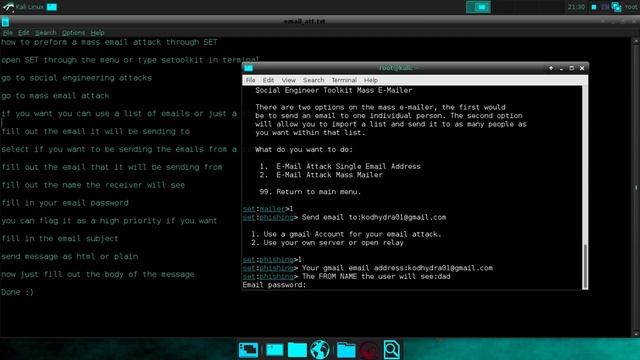Click 'What do you want to do:' line
Image resolution: width=640 pixels, height=360 pixels.
pos(304,150)
